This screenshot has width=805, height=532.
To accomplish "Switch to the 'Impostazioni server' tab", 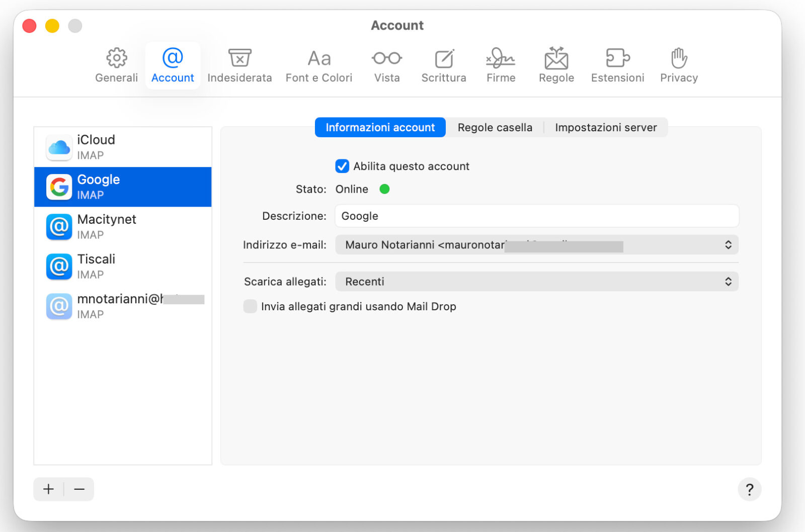I will 606,127.
